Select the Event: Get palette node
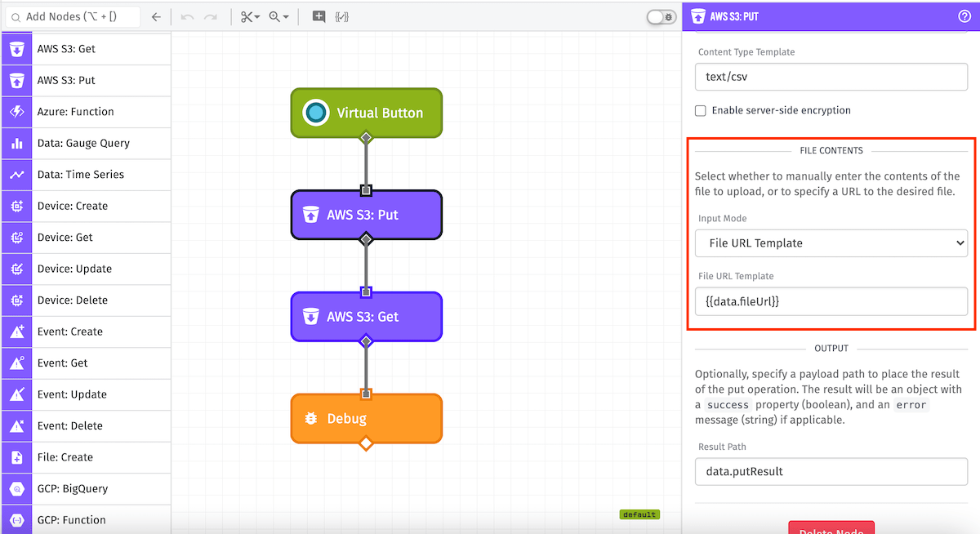The height and width of the screenshot is (534, 980). point(86,363)
